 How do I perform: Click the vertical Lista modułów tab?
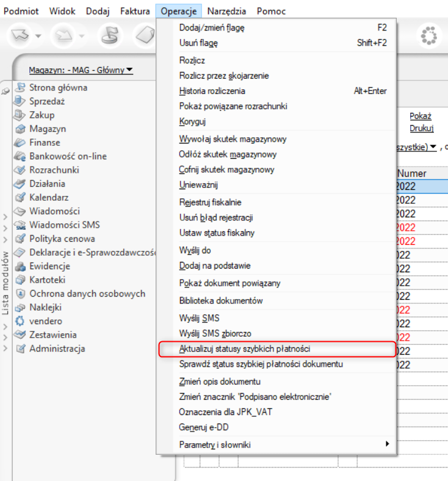coord(5,283)
